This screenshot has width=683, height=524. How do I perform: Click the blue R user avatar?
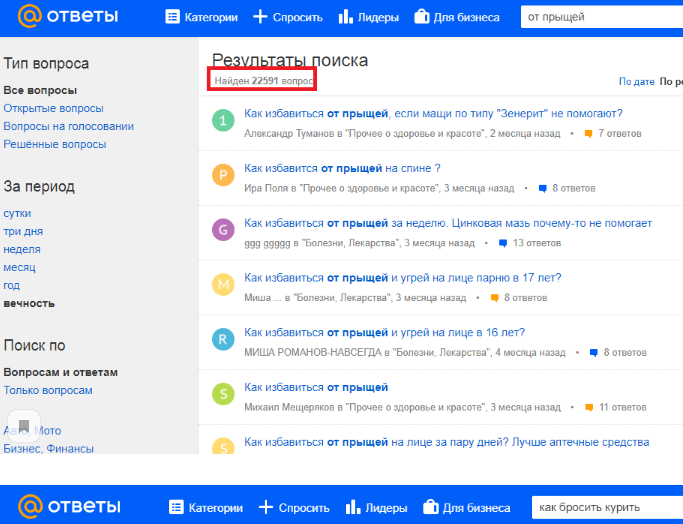[224, 341]
